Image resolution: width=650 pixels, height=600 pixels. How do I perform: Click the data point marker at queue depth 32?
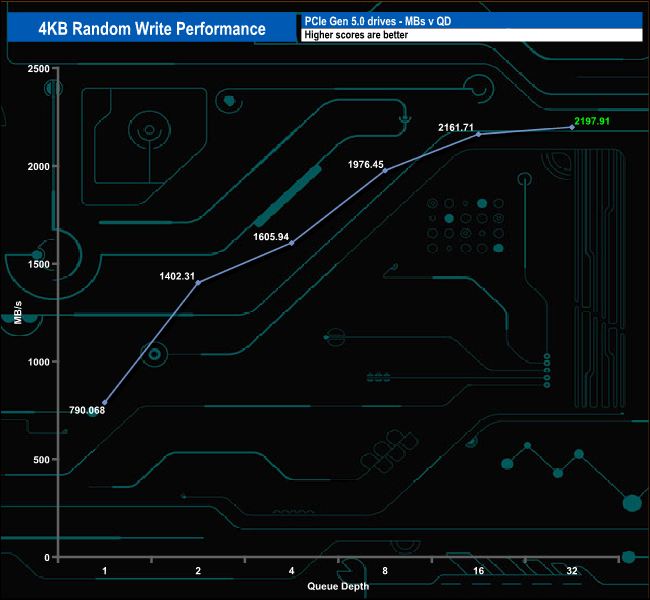[572, 127]
